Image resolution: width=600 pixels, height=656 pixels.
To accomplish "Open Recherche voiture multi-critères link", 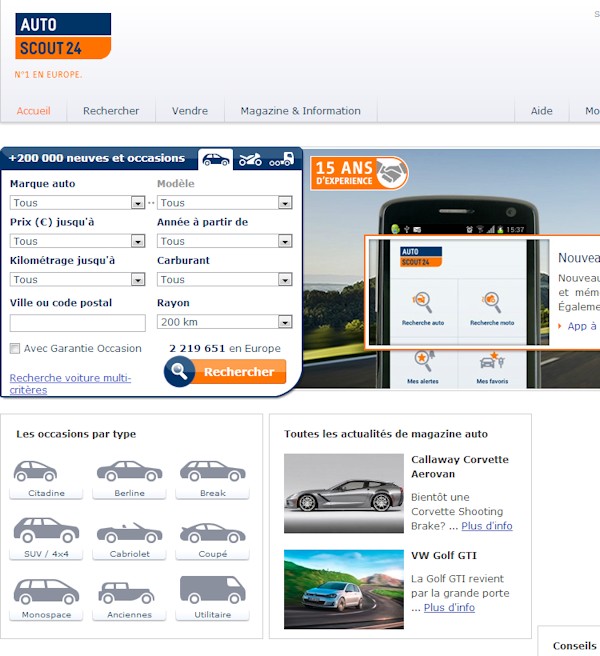I will click(70, 383).
